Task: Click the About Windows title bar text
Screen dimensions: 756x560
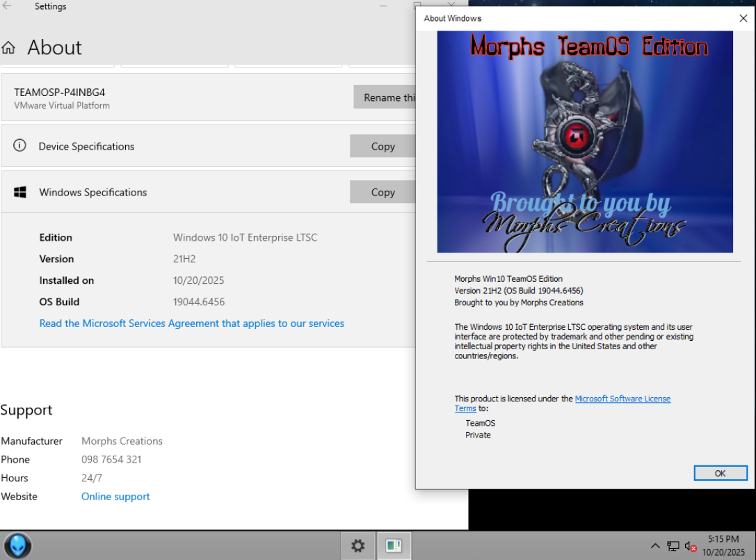Action: pyautogui.click(x=452, y=18)
